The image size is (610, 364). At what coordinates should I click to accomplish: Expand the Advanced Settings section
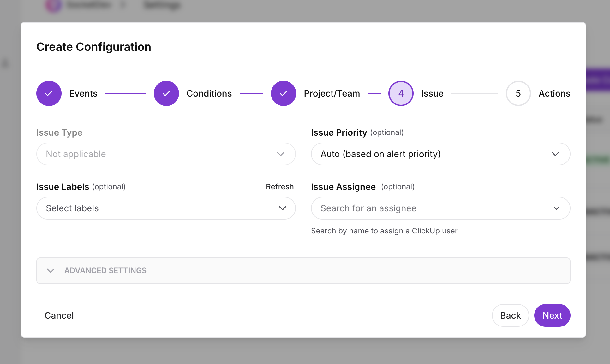point(303,271)
